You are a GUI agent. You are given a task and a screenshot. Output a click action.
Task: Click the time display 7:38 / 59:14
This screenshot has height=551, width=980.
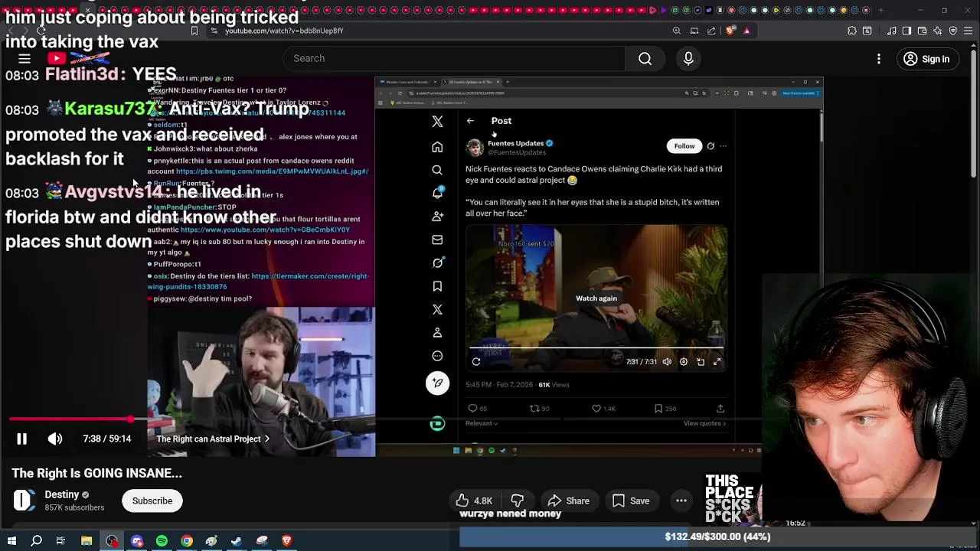click(107, 439)
